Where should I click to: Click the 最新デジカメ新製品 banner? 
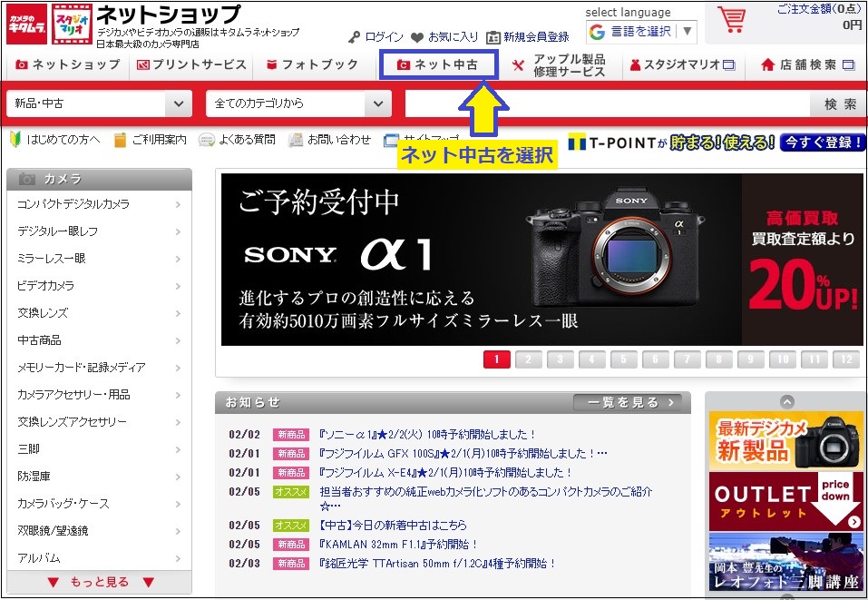click(786, 442)
